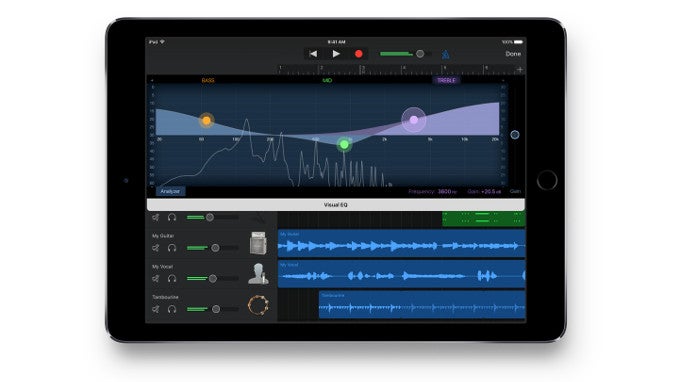680x382 pixels.
Task: Solo the Tambourine track with headphones
Action: 172,309
